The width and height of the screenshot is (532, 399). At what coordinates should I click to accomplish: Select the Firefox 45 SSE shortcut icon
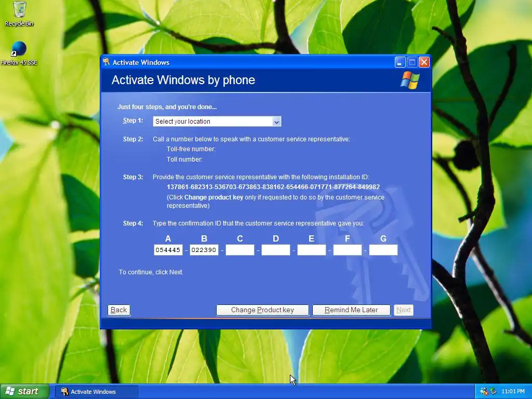click(x=19, y=54)
